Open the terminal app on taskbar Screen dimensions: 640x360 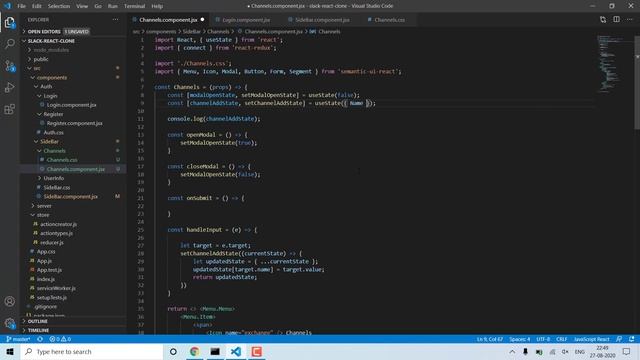tap(215, 351)
